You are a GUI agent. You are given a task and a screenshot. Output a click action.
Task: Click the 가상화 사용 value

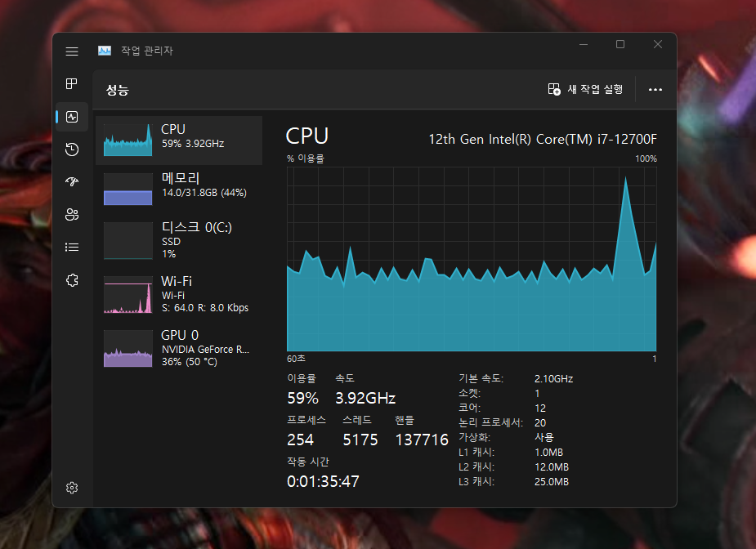point(544,437)
